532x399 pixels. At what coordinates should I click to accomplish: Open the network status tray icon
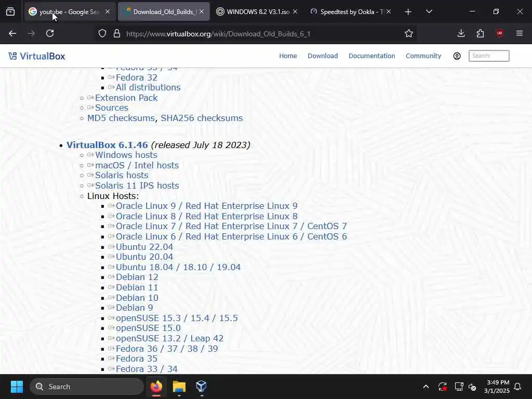(459, 387)
